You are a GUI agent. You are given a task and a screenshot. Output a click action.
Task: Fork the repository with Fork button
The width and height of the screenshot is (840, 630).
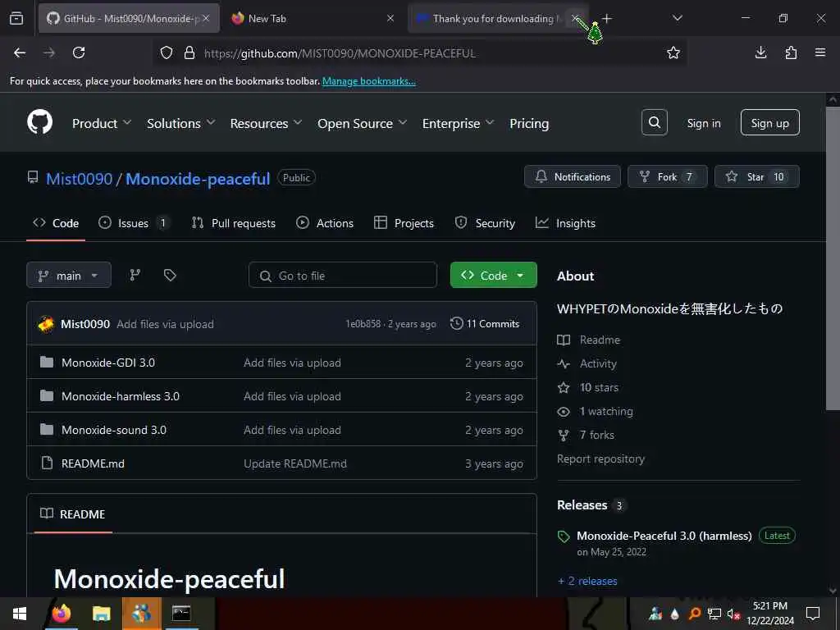pos(667,176)
